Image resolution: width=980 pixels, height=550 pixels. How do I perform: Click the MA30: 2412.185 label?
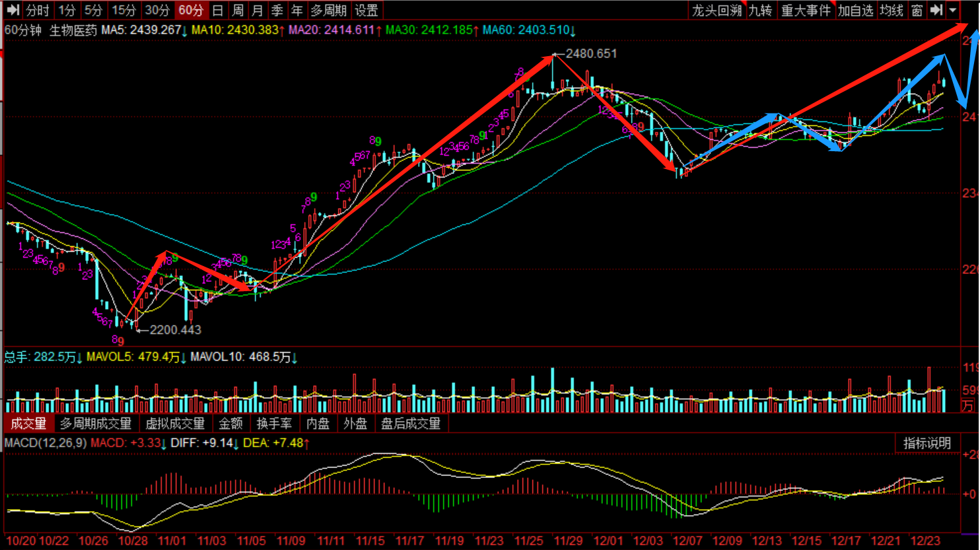(x=432, y=30)
